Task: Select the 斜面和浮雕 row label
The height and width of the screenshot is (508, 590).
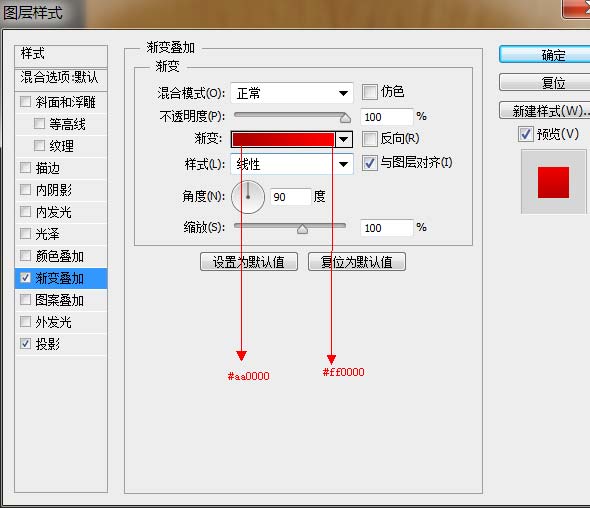Action: 65,102
